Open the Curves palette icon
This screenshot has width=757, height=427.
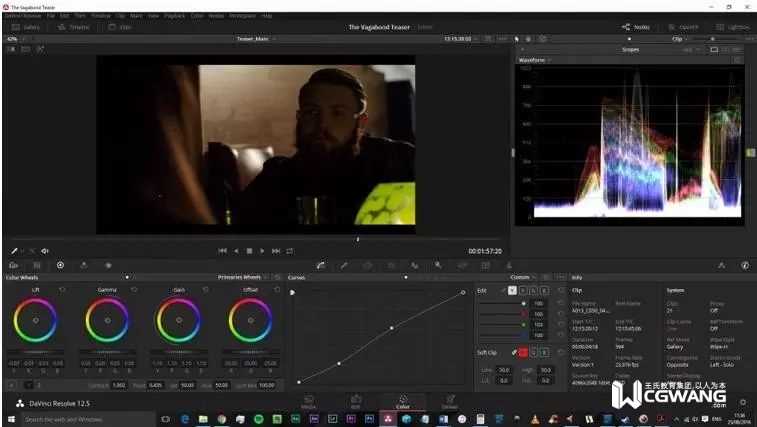pyautogui.click(x=321, y=265)
